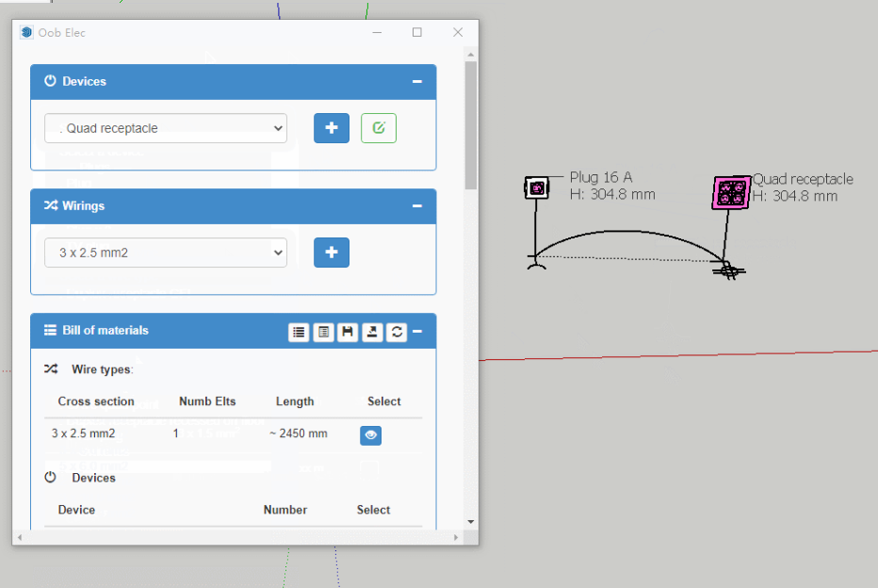Maximize the Oob Elec window

pos(417,32)
